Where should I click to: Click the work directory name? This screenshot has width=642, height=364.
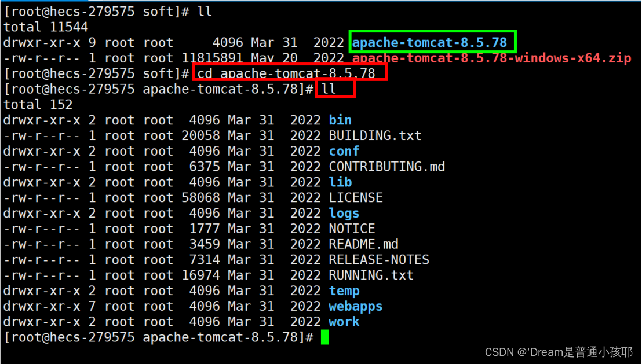(x=344, y=322)
